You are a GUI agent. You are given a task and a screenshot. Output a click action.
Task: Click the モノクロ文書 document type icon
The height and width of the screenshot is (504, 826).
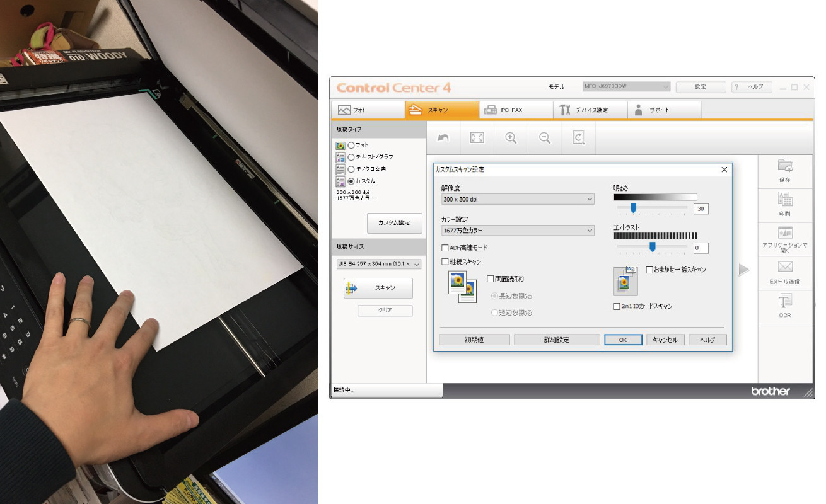click(340, 169)
